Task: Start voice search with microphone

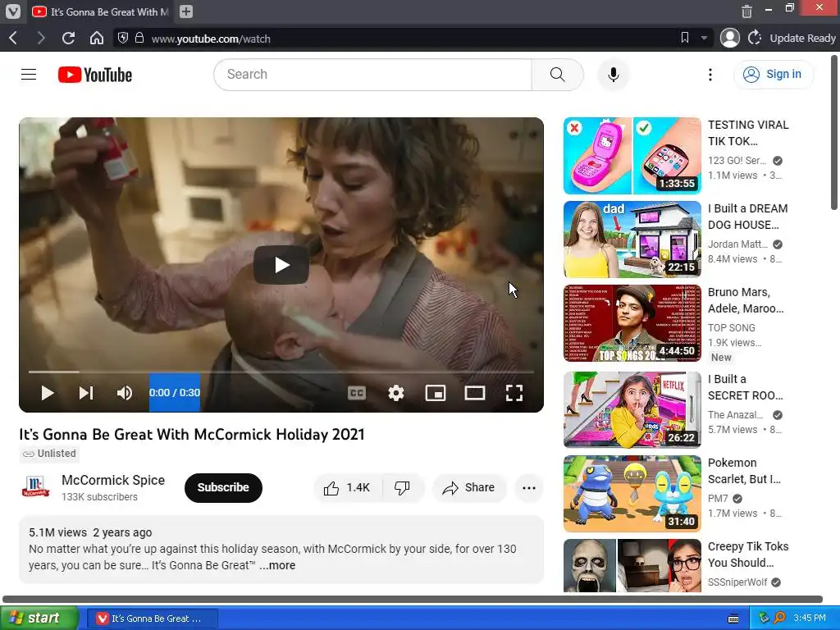Action: pos(614,75)
